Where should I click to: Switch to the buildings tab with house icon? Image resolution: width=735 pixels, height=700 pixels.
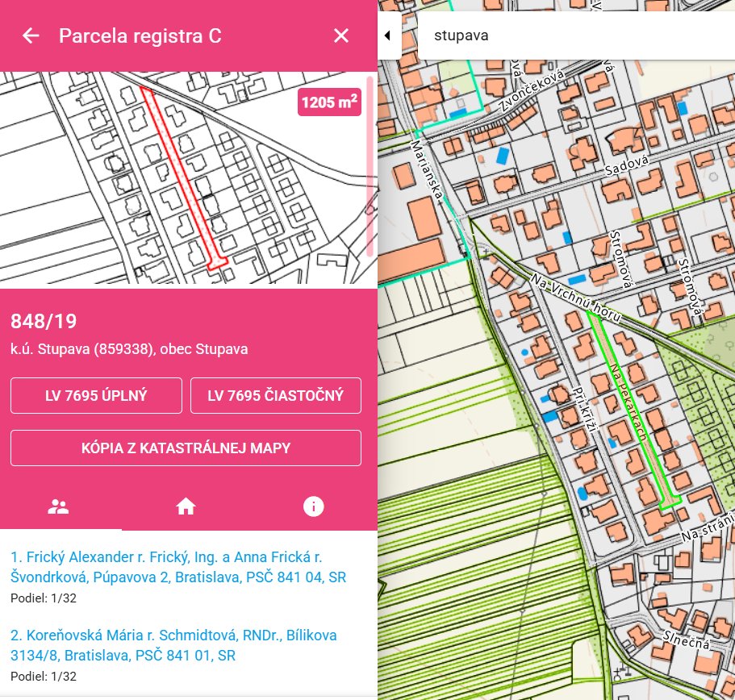[186, 506]
